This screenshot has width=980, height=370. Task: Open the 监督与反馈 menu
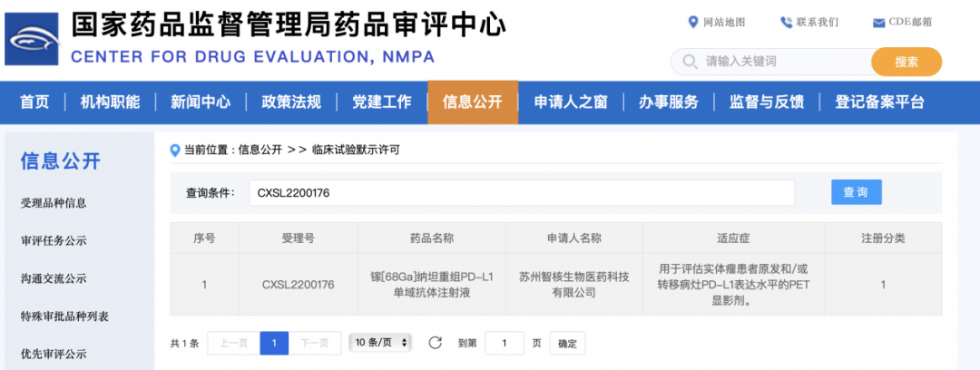click(767, 102)
